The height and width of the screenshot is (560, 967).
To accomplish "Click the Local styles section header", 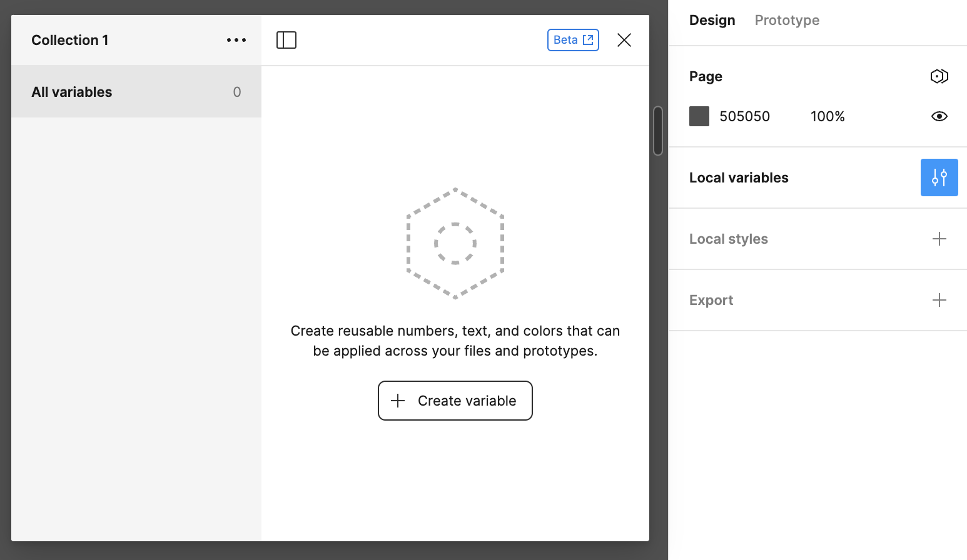I will click(x=728, y=239).
